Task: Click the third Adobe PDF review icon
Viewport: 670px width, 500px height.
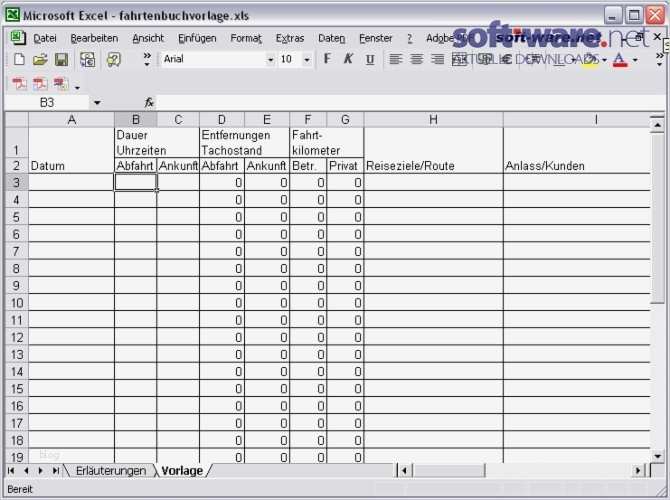Action: 61,83
